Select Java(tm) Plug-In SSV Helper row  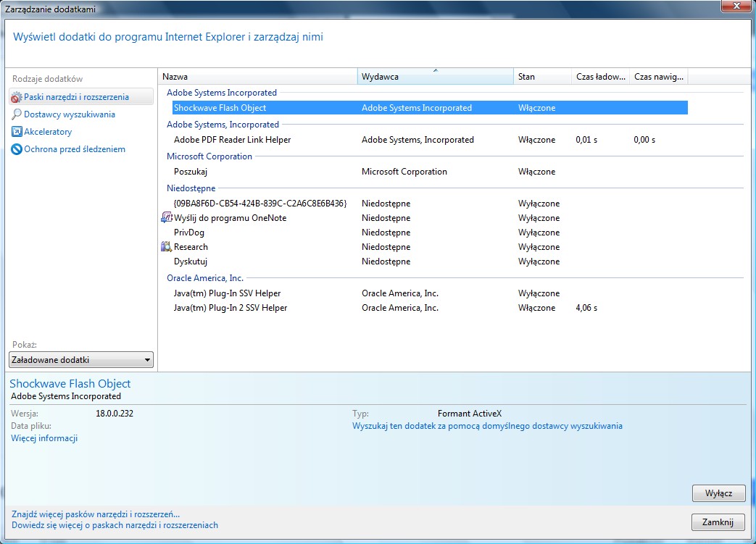[x=430, y=293]
